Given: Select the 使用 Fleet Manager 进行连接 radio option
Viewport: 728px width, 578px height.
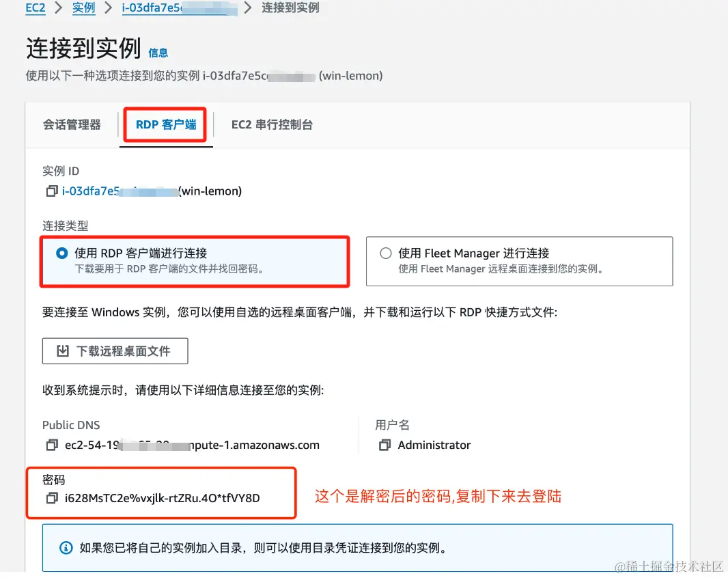Looking at the screenshot, I should click(x=386, y=253).
